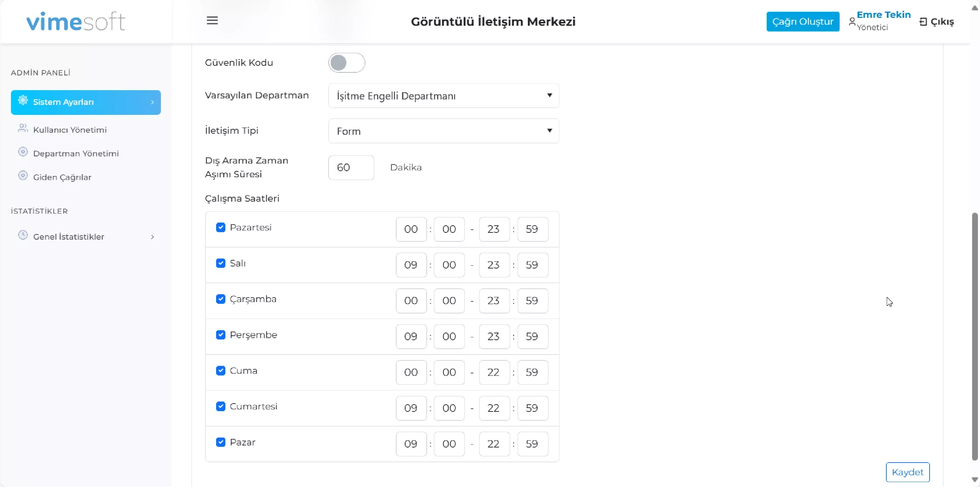Click the Cumartesi start hour field

tap(411, 408)
